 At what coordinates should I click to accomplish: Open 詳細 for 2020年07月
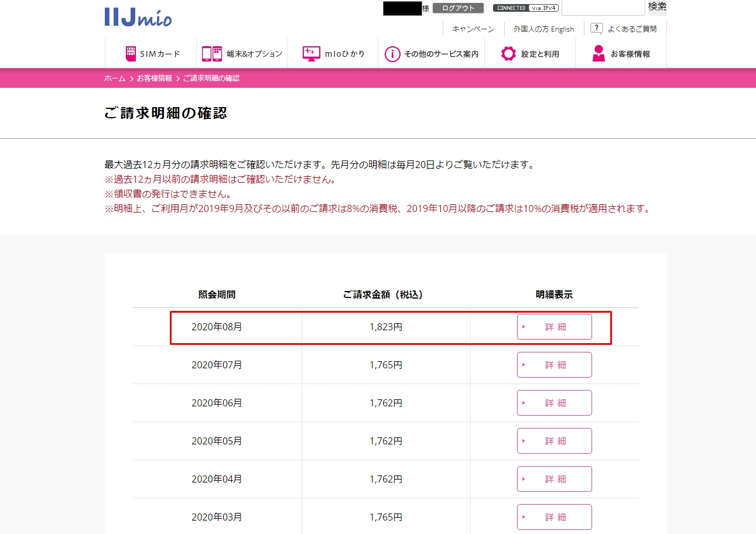pyautogui.click(x=555, y=365)
